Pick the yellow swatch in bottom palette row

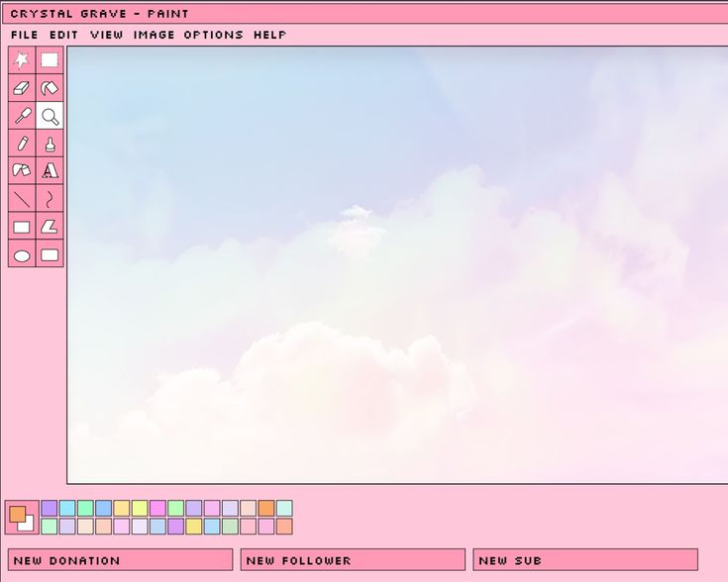tap(194, 527)
